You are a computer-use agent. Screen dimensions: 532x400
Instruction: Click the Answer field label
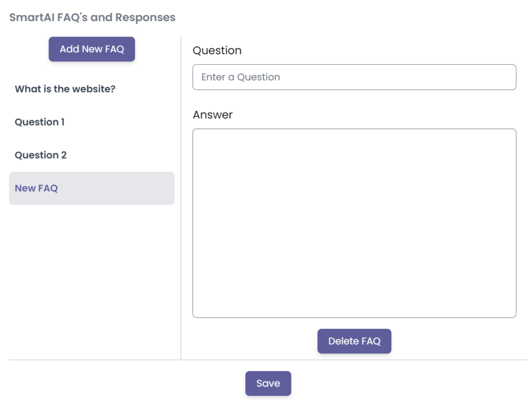212,115
